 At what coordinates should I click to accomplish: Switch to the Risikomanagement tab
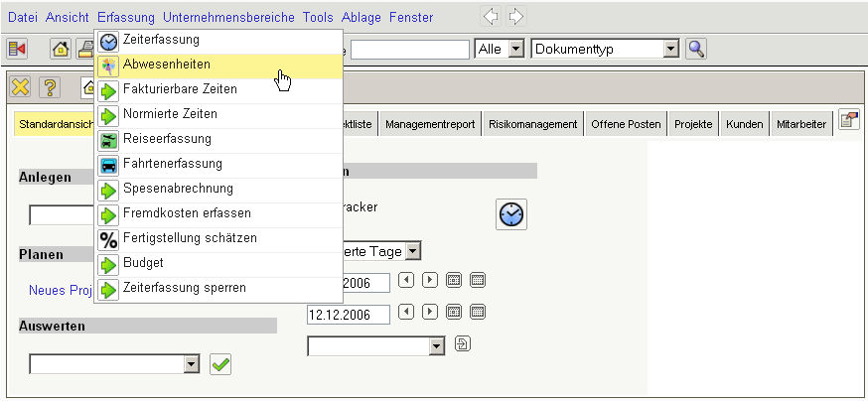[x=532, y=124]
